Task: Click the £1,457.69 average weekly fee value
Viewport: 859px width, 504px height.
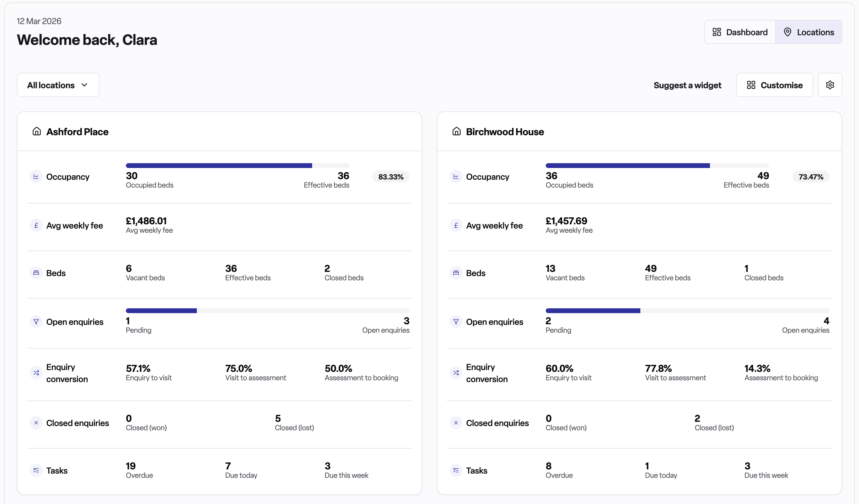Action: tap(566, 221)
